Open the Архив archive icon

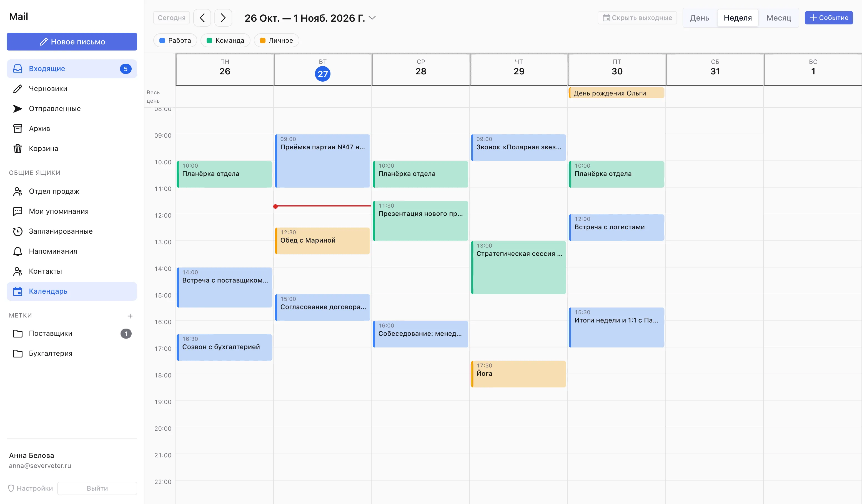[x=18, y=128]
